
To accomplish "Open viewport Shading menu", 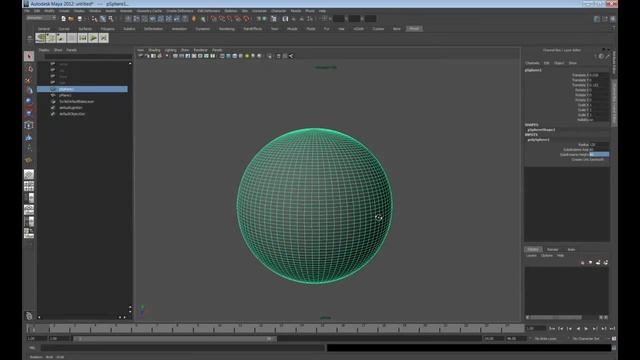I will coord(154,50).
